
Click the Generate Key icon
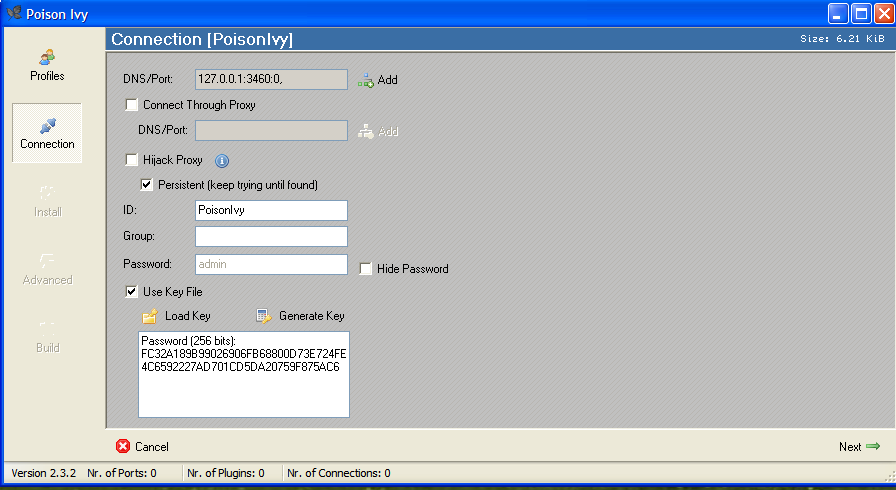(264, 316)
